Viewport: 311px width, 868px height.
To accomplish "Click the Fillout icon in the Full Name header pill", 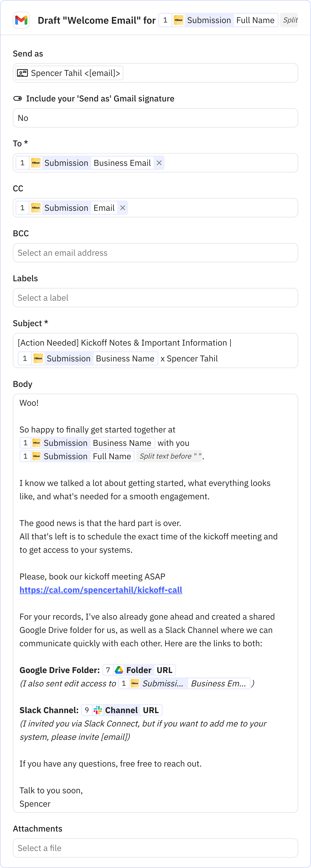I will click(x=179, y=20).
